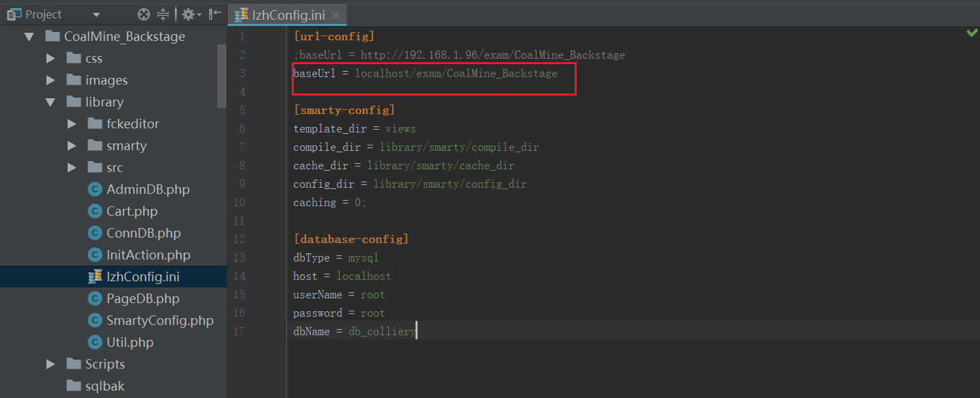Click the [database-config] section header

(351, 239)
